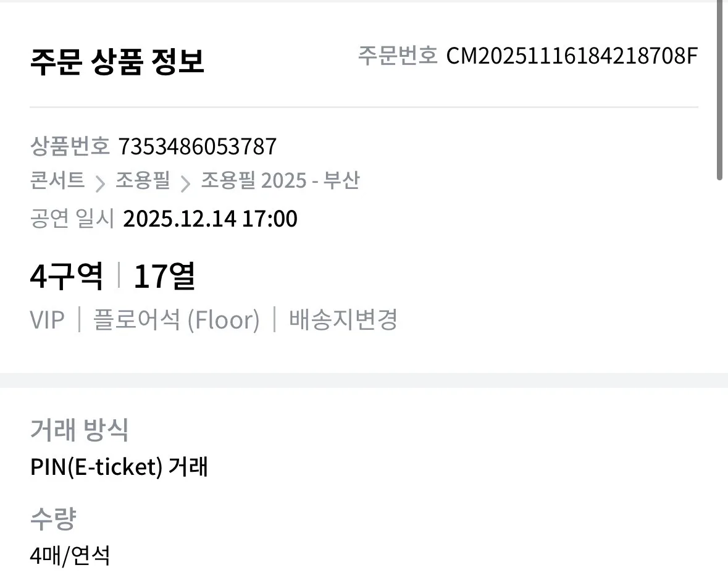Click the VIP grade label
The height and width of the screenshot is (578, 728).
(47, 320)
